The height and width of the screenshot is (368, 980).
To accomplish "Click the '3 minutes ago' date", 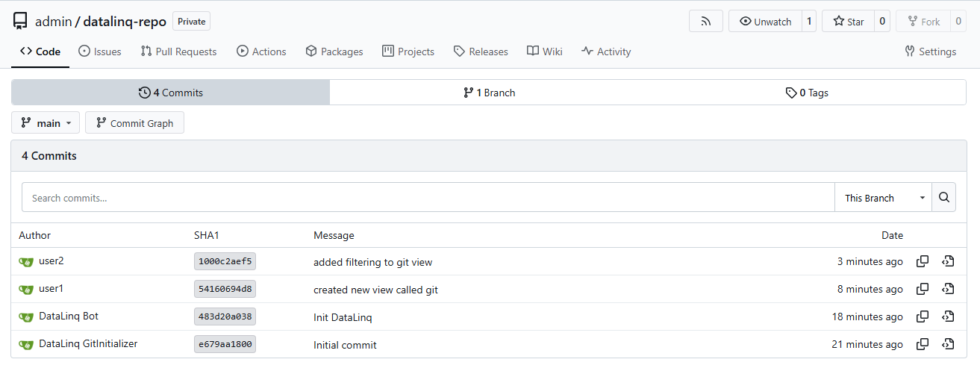I will pyautogui.click(x=870, y=262).
